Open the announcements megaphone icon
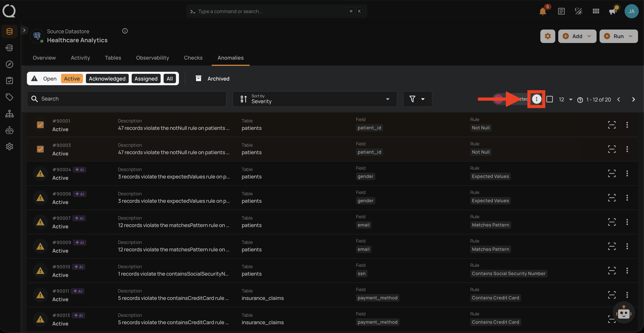The width and height of the screenshot is (644, 333). coord(613,11)
